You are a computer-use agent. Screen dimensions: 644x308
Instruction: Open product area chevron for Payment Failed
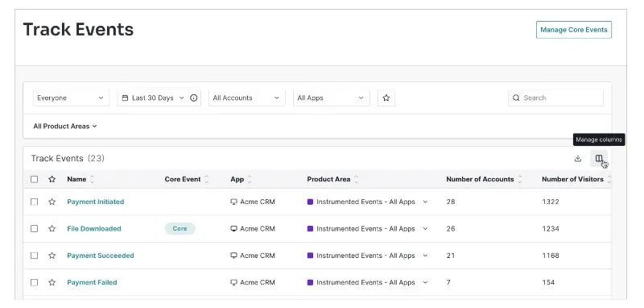point(425,282)
